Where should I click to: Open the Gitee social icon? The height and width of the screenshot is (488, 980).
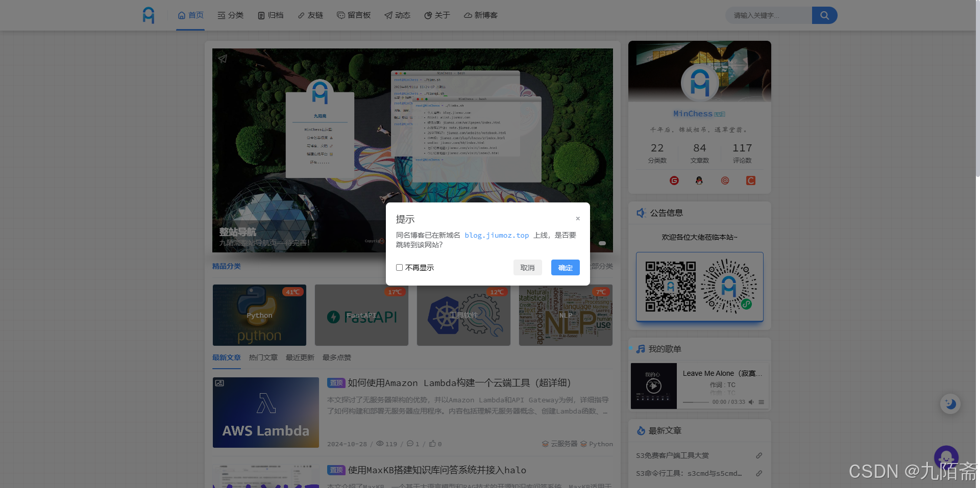[674, 181]
